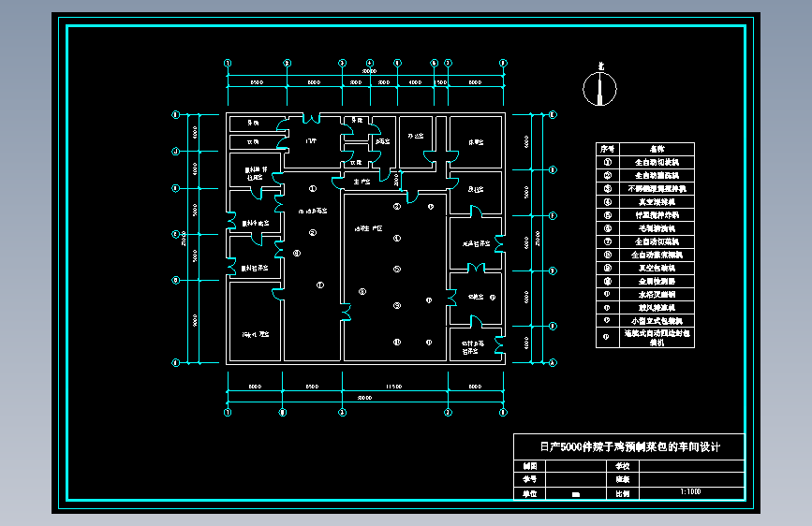Click the scale value 1:1000
Screen dimensions: 812x526
tap(690, 491)
